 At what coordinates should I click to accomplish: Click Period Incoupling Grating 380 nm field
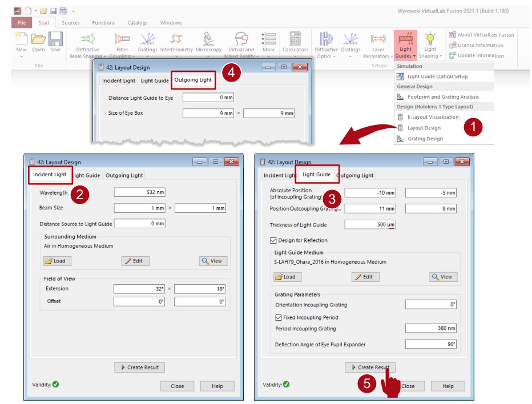point(430,328)
